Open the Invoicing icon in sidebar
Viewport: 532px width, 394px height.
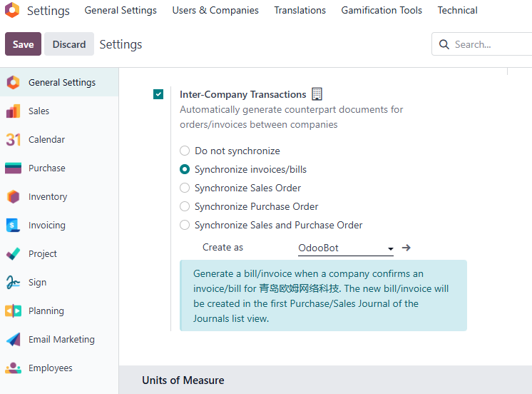[14, 225]
